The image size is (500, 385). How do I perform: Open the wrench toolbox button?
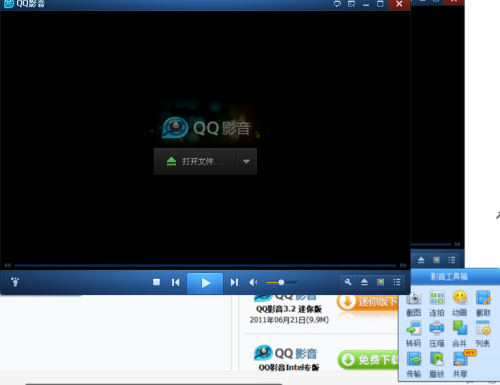point(348,282)
